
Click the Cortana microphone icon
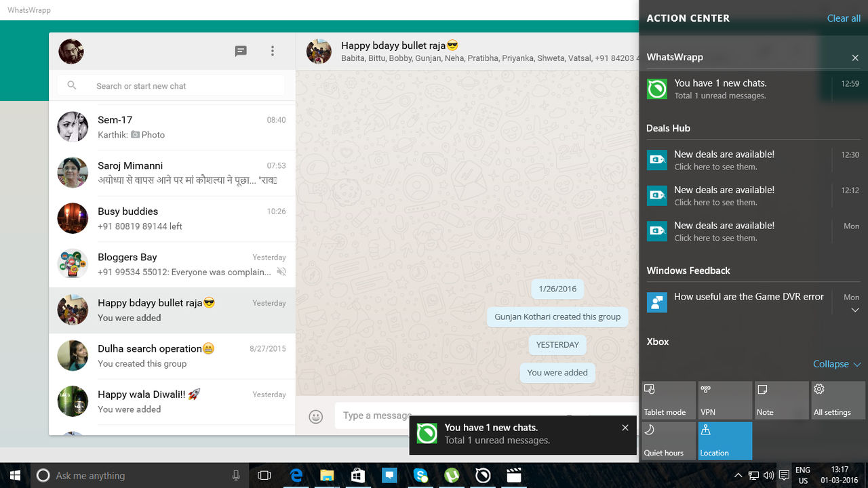pos(235,475)
